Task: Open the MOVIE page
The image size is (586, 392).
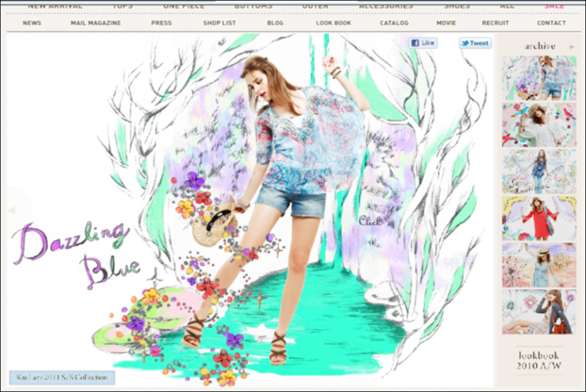Action: coord(446,23)
